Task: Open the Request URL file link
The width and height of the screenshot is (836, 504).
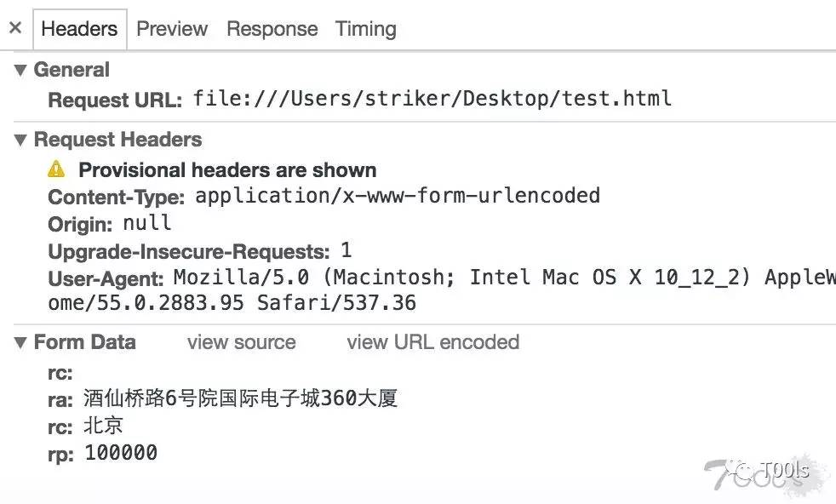Action: [x=429, y=99]
